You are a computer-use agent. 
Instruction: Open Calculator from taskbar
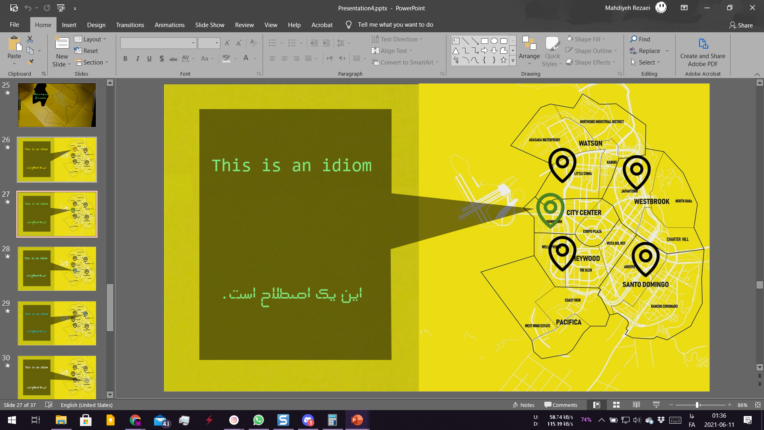pyautogui.click(x=332, y=420)
